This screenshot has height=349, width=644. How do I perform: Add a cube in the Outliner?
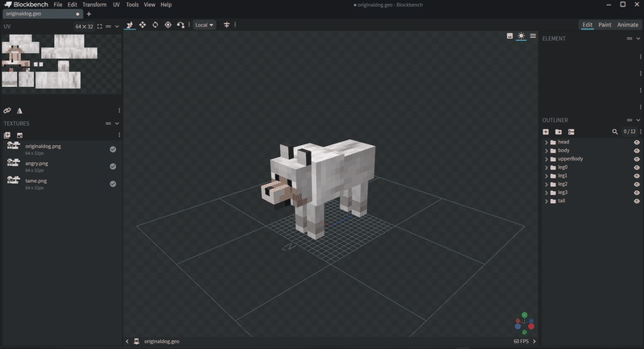point(546,132)
